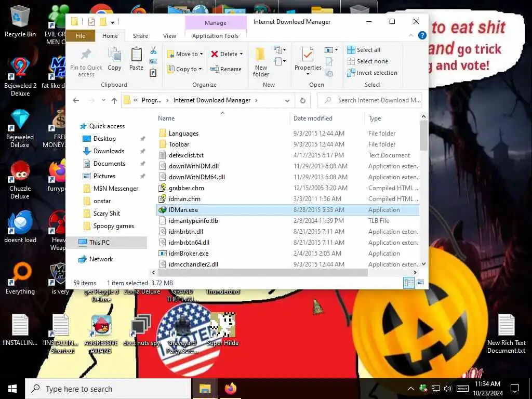Screen dimensions: 532x399
Task: Click the horizontal scrollbar in file list
Action: [x=262, y=272]
